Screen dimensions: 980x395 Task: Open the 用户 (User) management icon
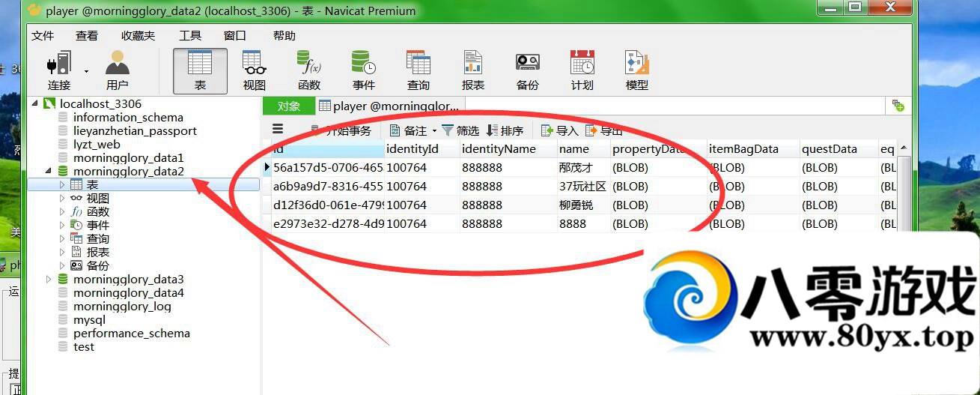pyautogui.click(x=118, y=70)
